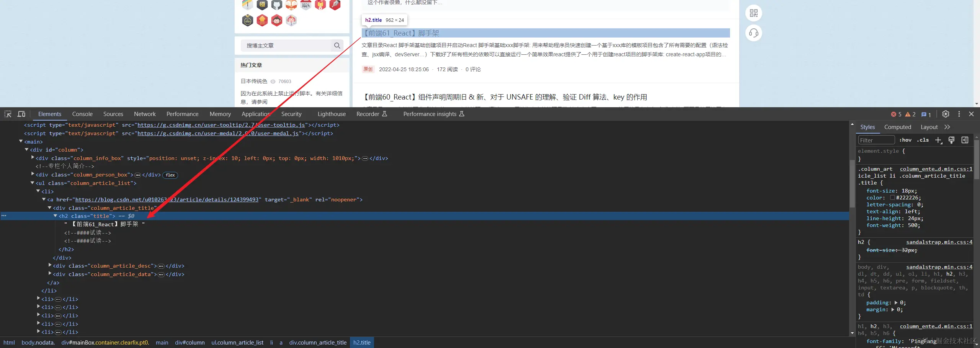
Task: Add a new style rule with plus icon
Action: (938, 140)
